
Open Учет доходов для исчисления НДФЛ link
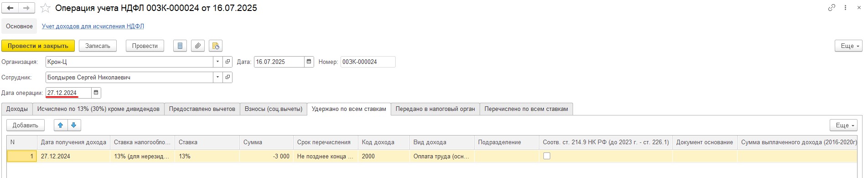[93, 26]
